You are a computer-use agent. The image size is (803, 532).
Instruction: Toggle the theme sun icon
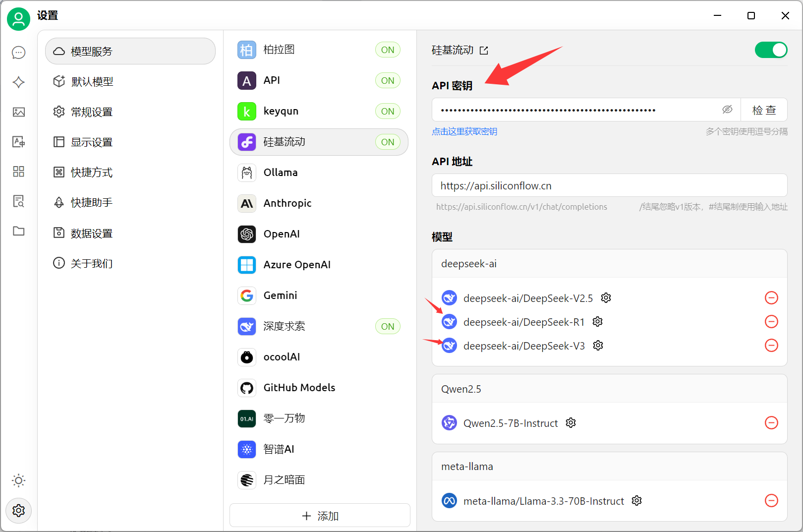click(19, 480)
